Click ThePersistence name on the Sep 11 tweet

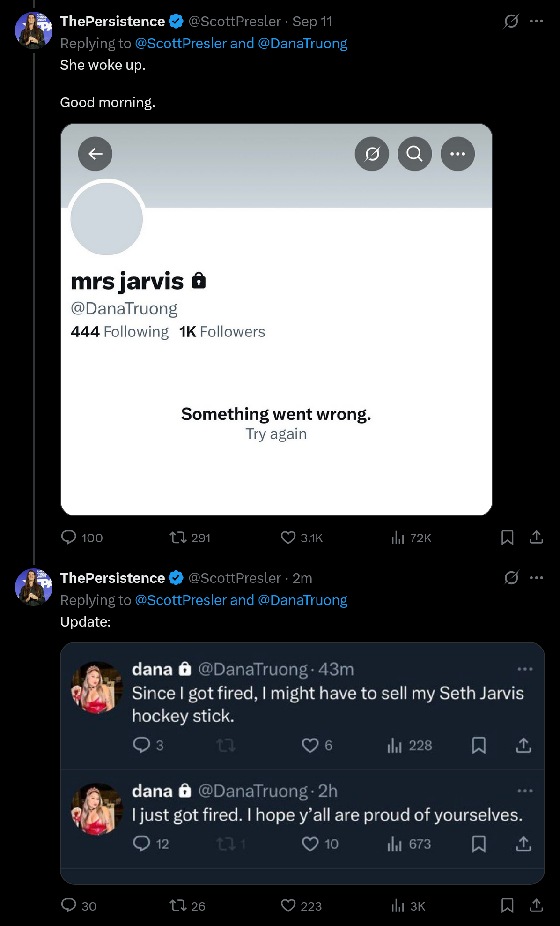point(112,22)
